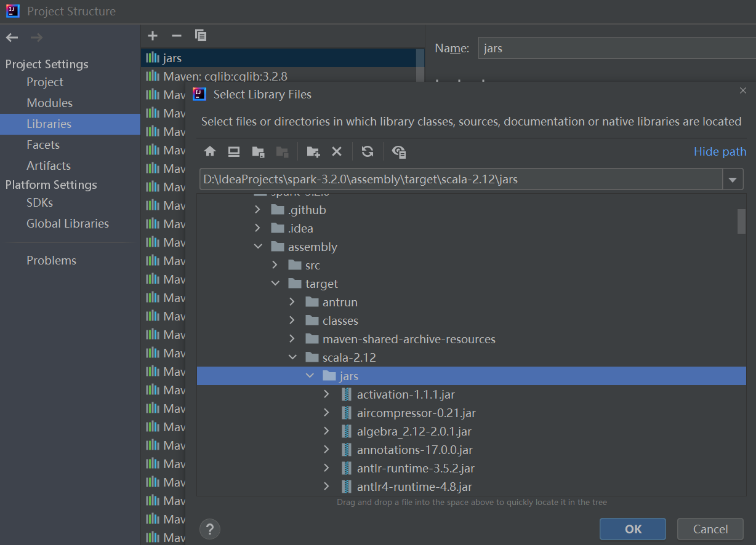Click the file path input field
Screen dimensions: 756x545
pos(461,180)
